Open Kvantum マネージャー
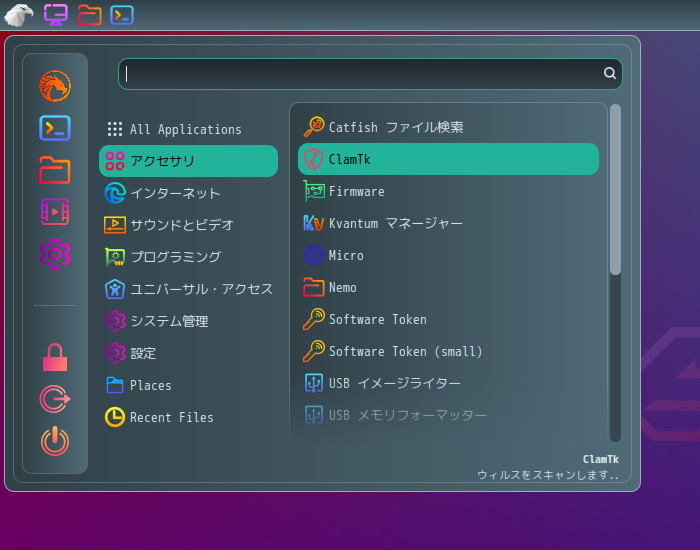Screen dimensions: 700x550 [448, 223]
